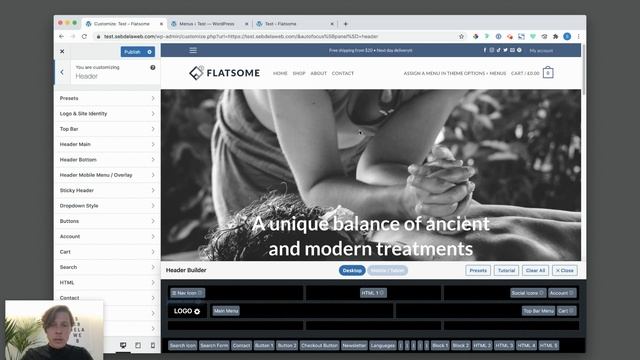Expand Logo & Site Identity section
This screenshot has height=360, width=640.
point(107,113)
